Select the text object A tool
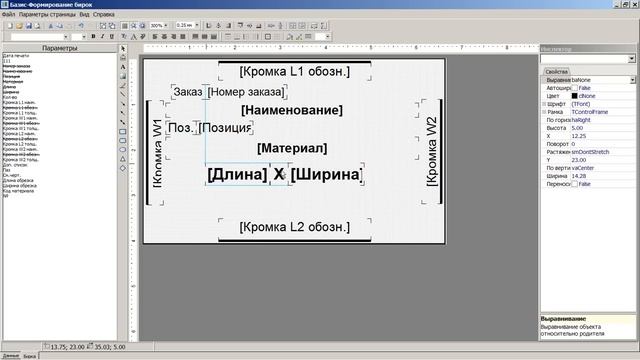 tap(123, 67)
